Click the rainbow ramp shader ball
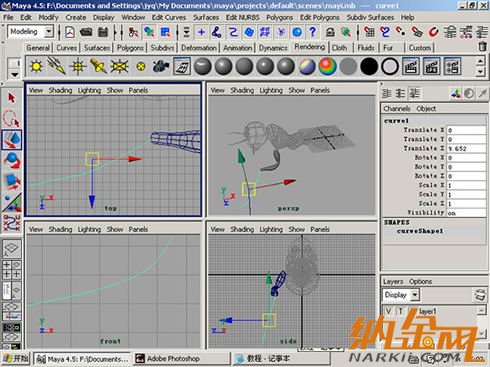The width and height of the screenshot is (490, 367). (328, 66)
